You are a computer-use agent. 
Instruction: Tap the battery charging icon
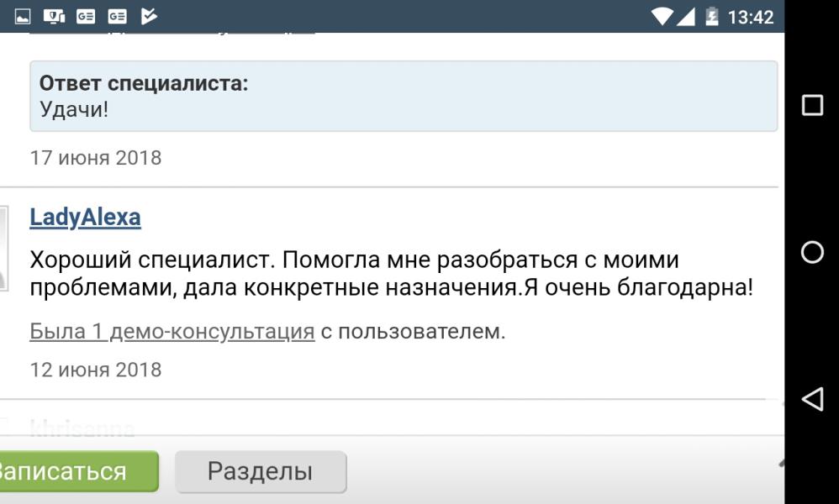(712, 17)
